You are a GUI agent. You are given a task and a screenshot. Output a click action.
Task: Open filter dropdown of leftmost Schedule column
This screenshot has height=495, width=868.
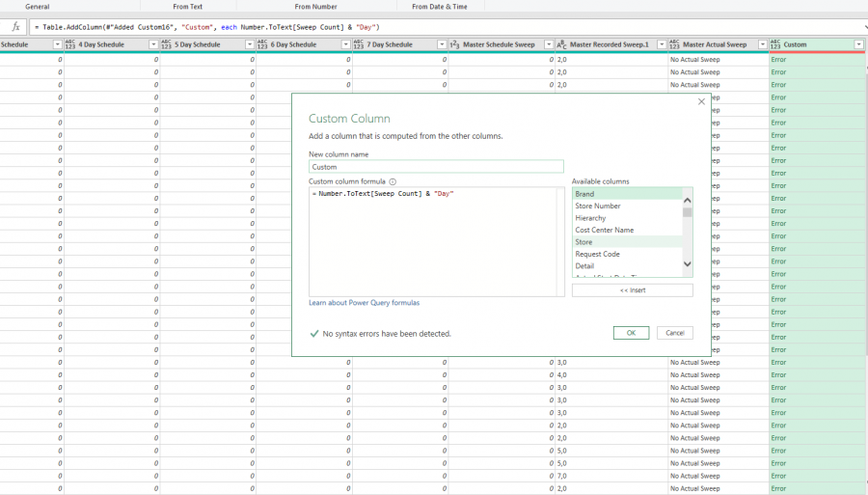(x=57, y=44)
